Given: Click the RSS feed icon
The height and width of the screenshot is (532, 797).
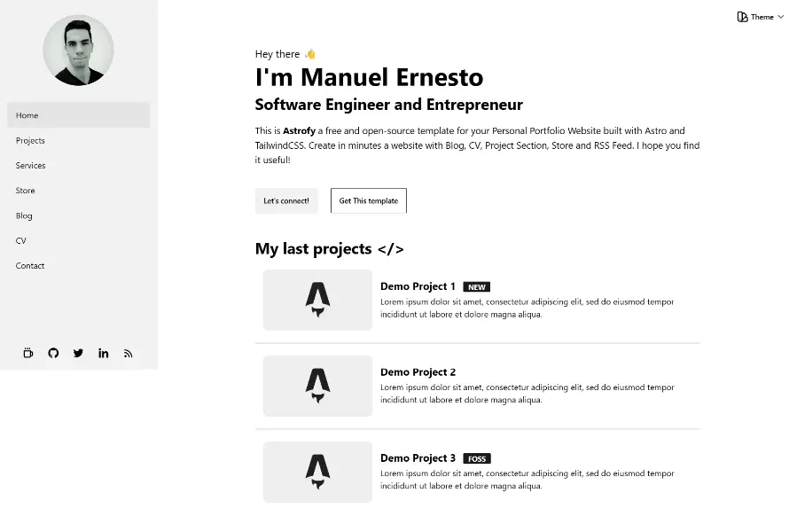Looking at the screenshot, I should tap(129, 353).
